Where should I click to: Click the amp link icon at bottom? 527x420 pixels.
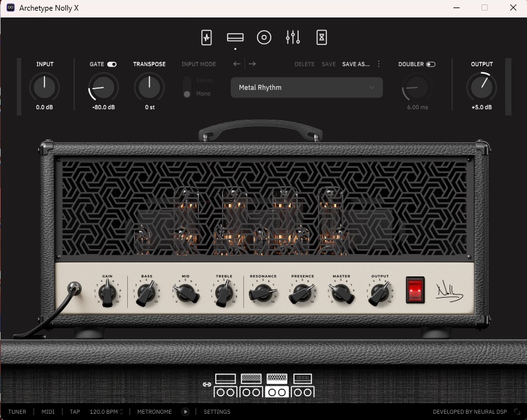(207, 384)
